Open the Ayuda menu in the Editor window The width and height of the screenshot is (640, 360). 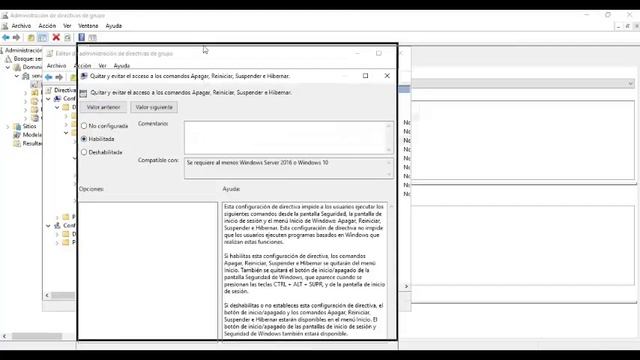point(122,66)
